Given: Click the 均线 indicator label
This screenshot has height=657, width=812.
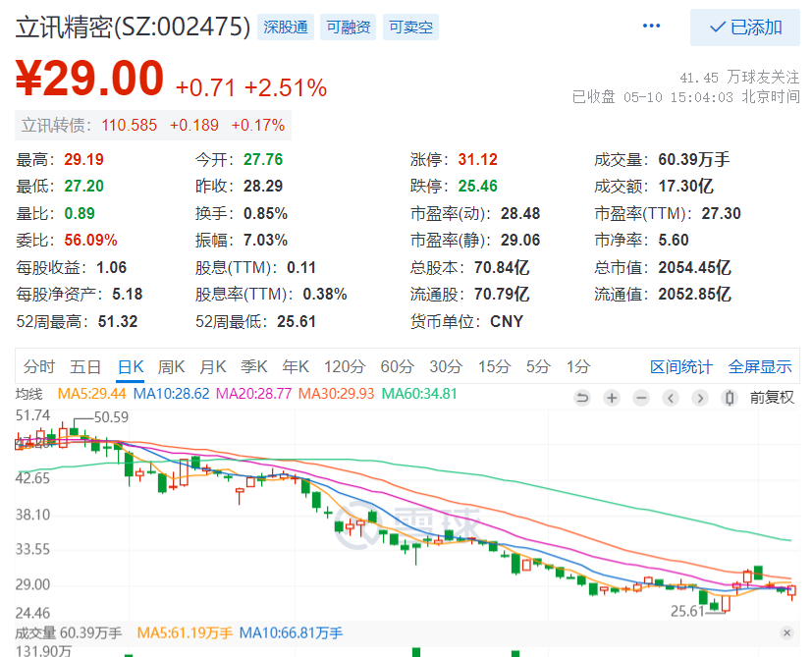Looking at the screenshot, I should click(29, 395).
